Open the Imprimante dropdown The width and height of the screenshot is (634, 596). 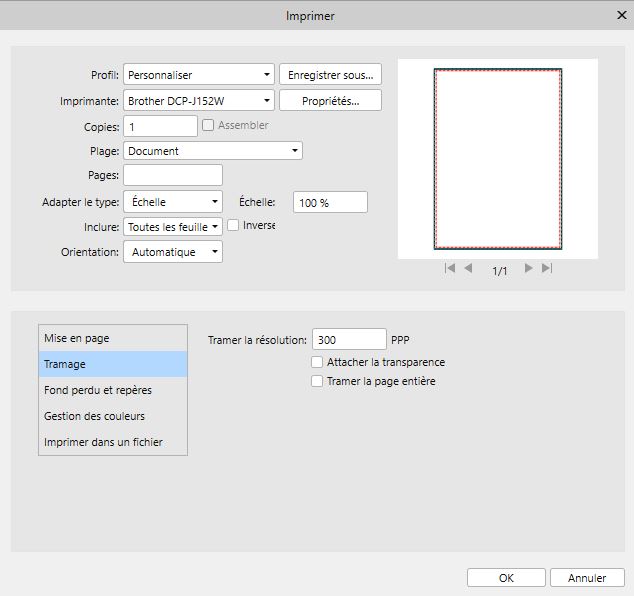(x=199, y=101)
